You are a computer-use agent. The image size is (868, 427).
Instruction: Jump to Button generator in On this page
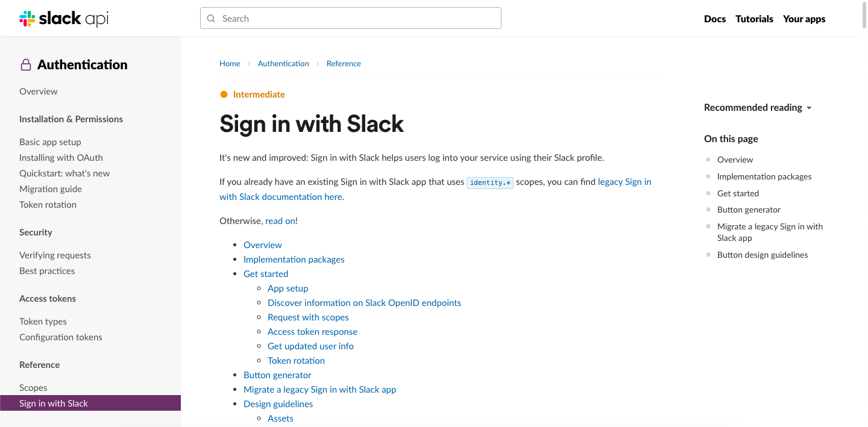tap(749, 210)
